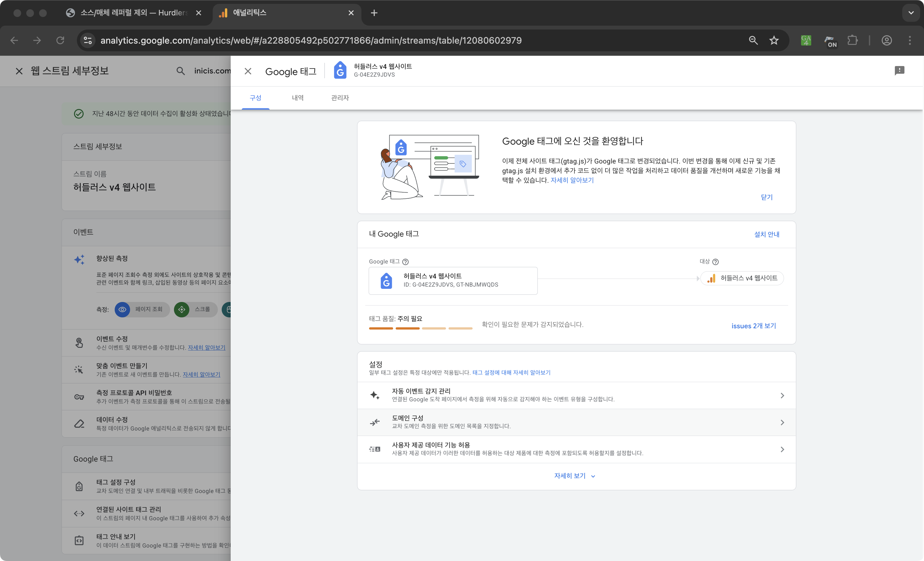Click the code arrows icon for 연결된 사이트 태그 관리
924x561 pixels.
pos(79,513)
